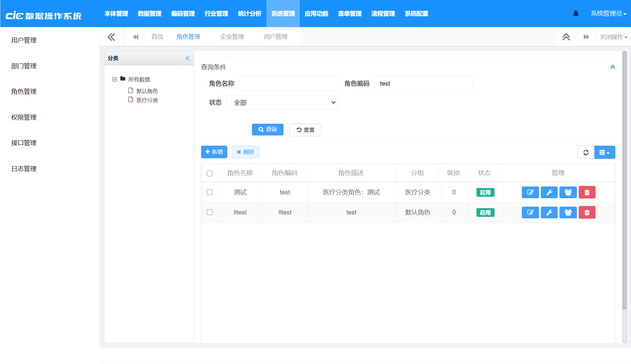Open the 状态 dropdown showing 全部
The width and height of the screenshot is (631, 364).
[x=282, y=102]
